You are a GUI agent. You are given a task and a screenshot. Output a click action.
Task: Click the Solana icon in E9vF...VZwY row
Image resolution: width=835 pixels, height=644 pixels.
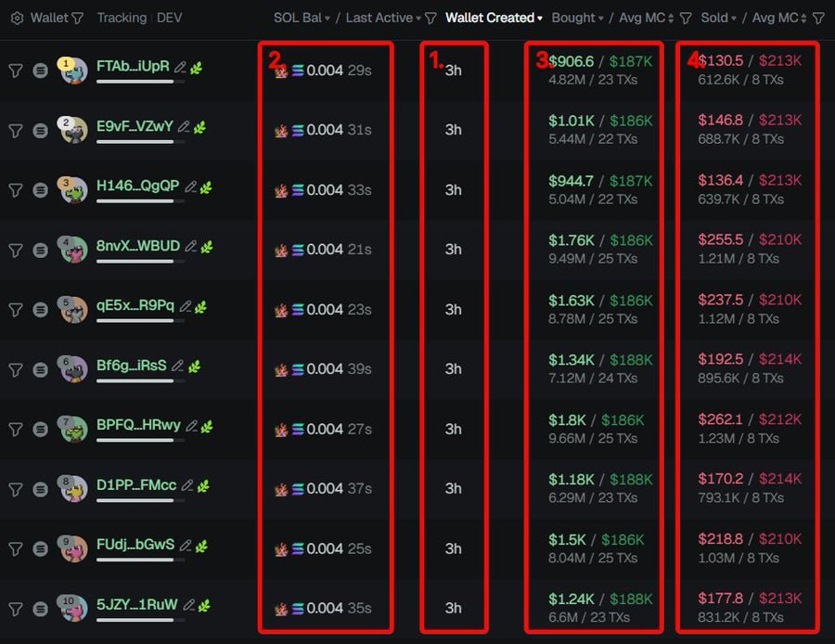(x=298, y=130)
